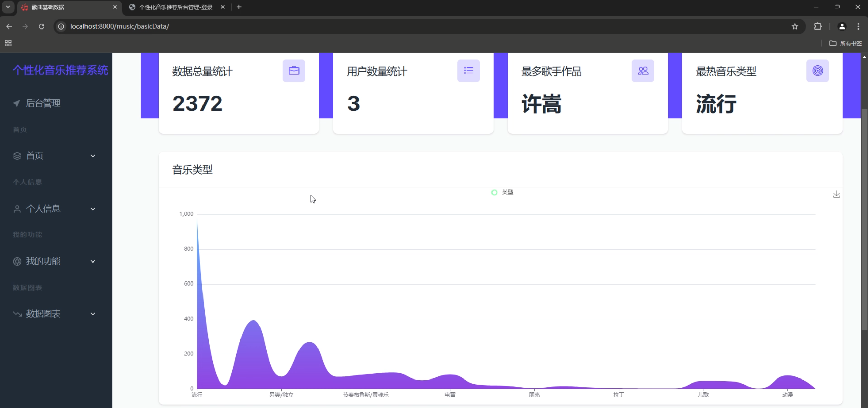Click the aperture icon beside 我的功能 menu

[17, 261]
